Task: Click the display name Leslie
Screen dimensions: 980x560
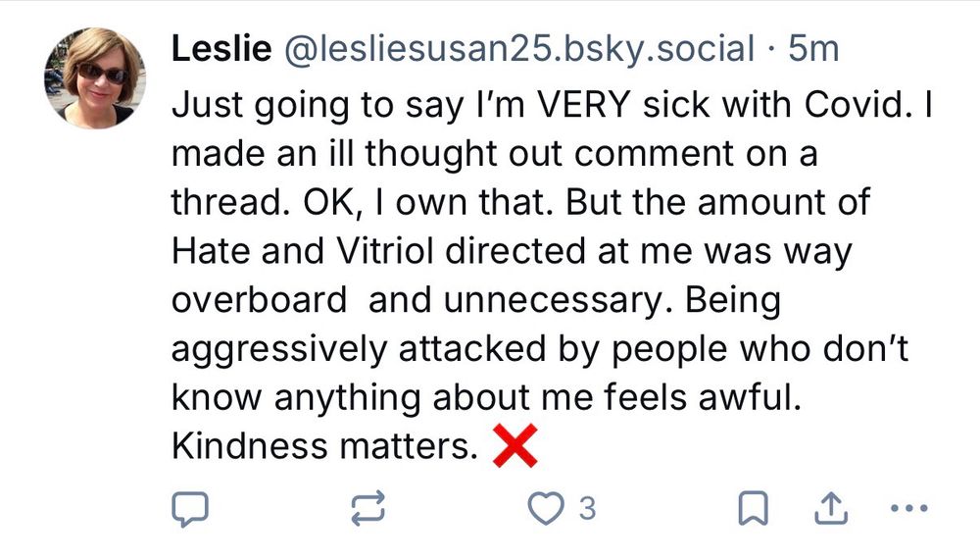Action: tap(221, 48)
